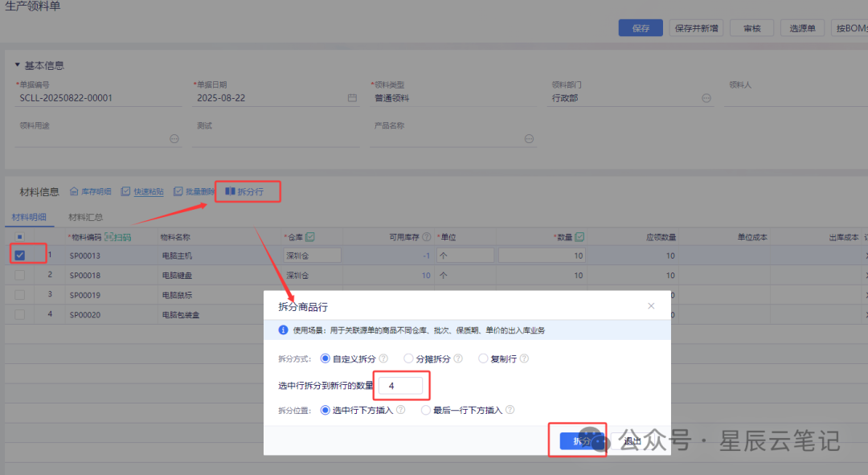Image resolution: width=868 pixels, height=475 pixels.
Task: Click the 批量删除 toolbar action
Action: 194,191
